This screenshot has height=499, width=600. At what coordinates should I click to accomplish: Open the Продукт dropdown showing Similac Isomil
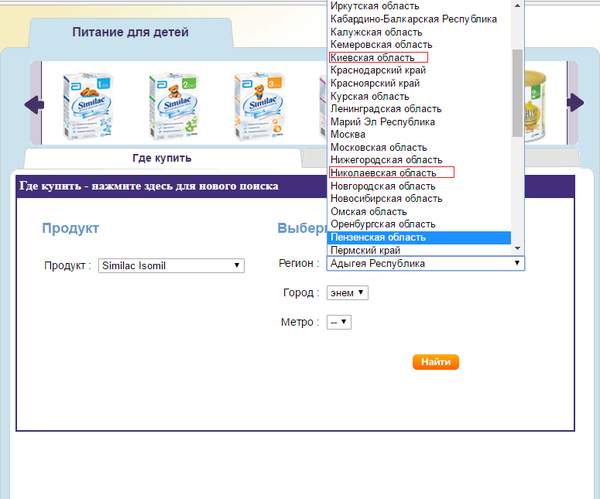(x=171, y=266)
